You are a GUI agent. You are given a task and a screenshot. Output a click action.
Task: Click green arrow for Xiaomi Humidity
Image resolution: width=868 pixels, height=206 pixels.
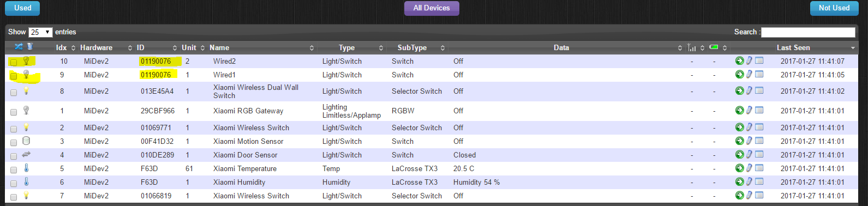(739, 181)
